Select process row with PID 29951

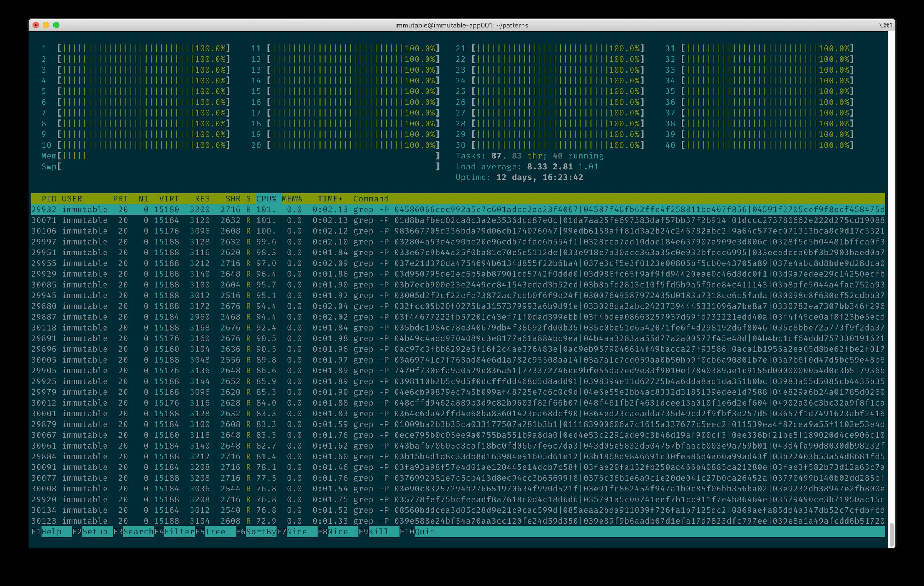click(458, 252)
